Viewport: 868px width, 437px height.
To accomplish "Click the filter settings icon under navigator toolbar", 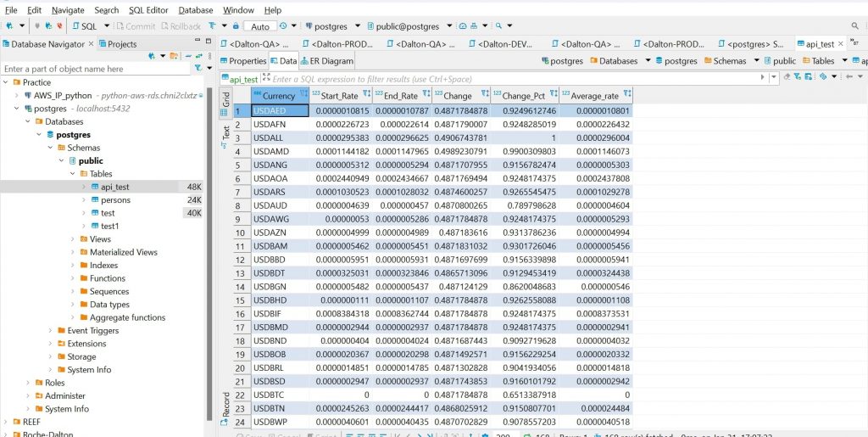I will [198, 68].
